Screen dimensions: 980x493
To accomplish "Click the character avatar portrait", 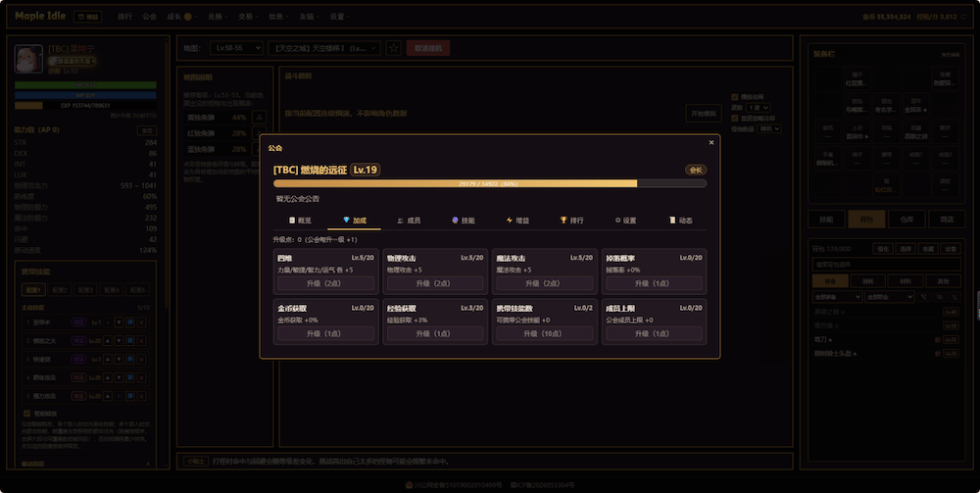I will pos(28,60).
